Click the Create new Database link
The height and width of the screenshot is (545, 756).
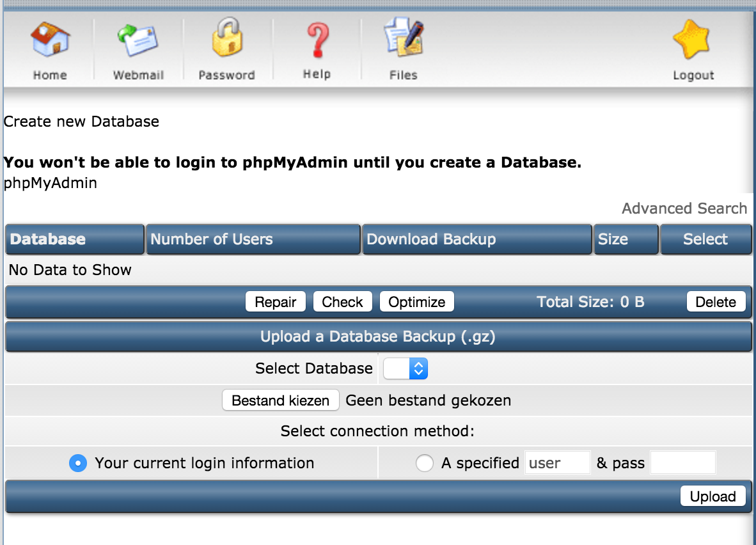pos(81,122)
